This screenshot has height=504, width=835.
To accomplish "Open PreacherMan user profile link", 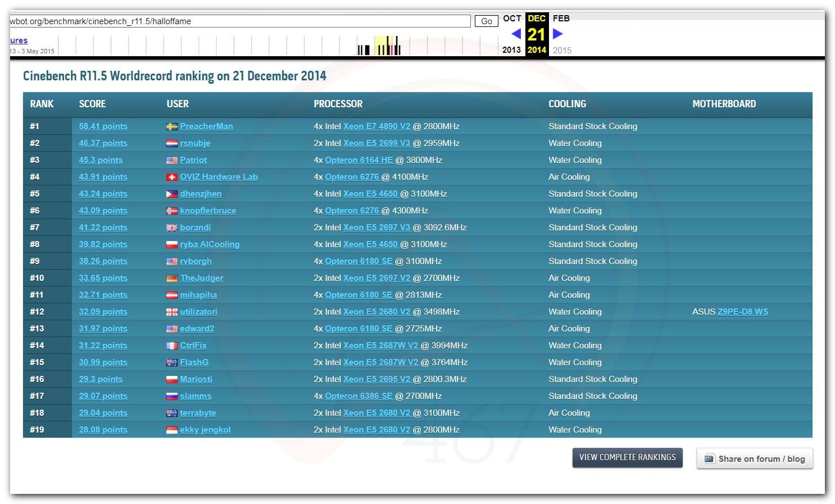I will 206,126.
